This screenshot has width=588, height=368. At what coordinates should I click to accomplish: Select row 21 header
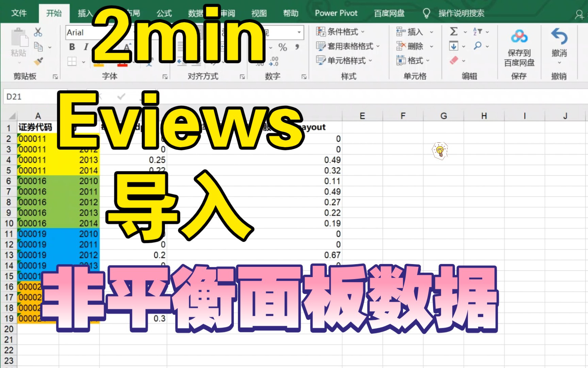[x=9, y=340]
